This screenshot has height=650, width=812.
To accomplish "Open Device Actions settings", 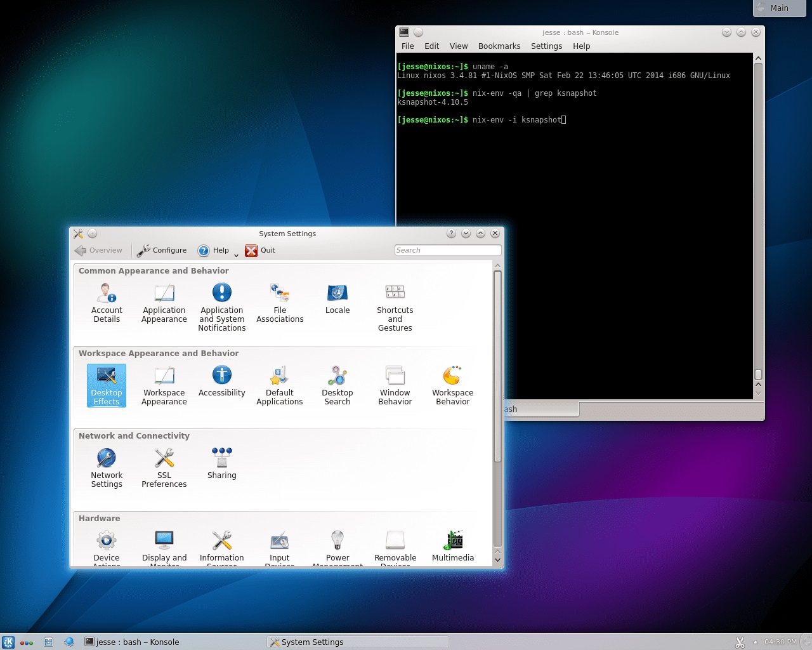I will (x=107, y=547).
